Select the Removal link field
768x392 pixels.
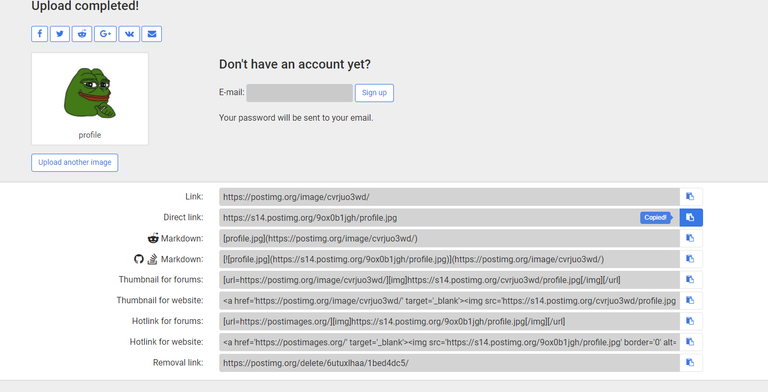(449, 363)
